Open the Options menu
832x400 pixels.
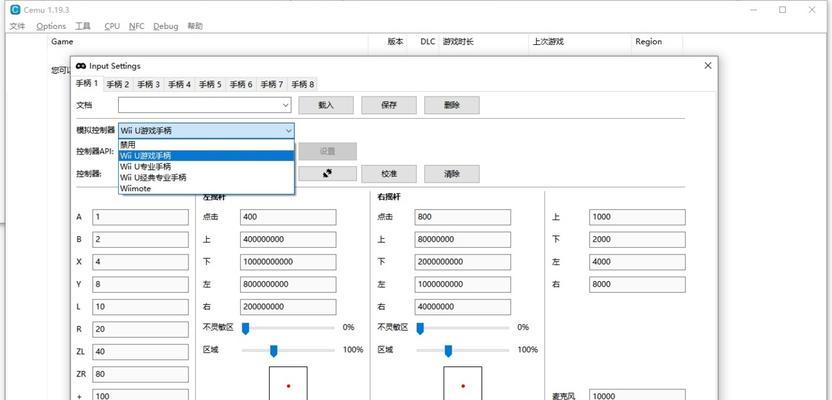51,26
